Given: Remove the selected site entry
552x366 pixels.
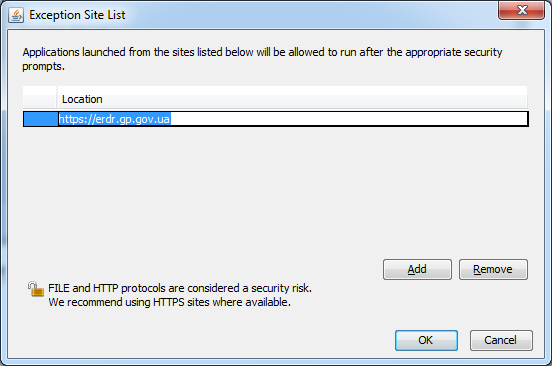Looking at the screenshot, I should click(493, 270).
